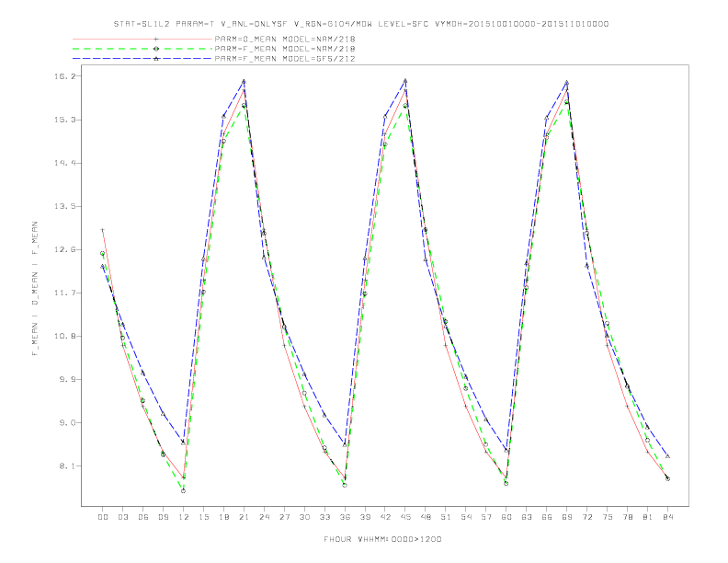Click x-axis forecast hour label 30
This screenshot has width=728, height=563.
(304, 517)
